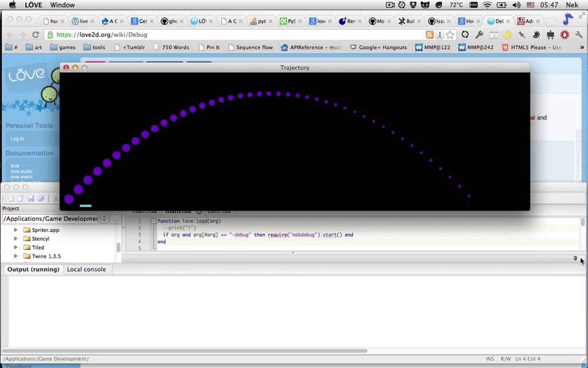This screenshot has height=368, width=588.
Task: Click the 'Log in' link on the wiki
Action: 17,139
